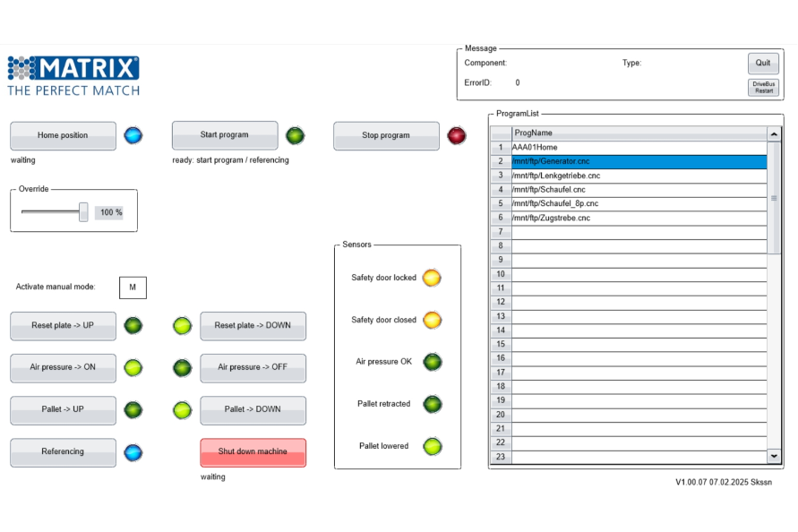Click the ProgramList scroll-down arrow

pyautogui.click(x=774, y=457)
